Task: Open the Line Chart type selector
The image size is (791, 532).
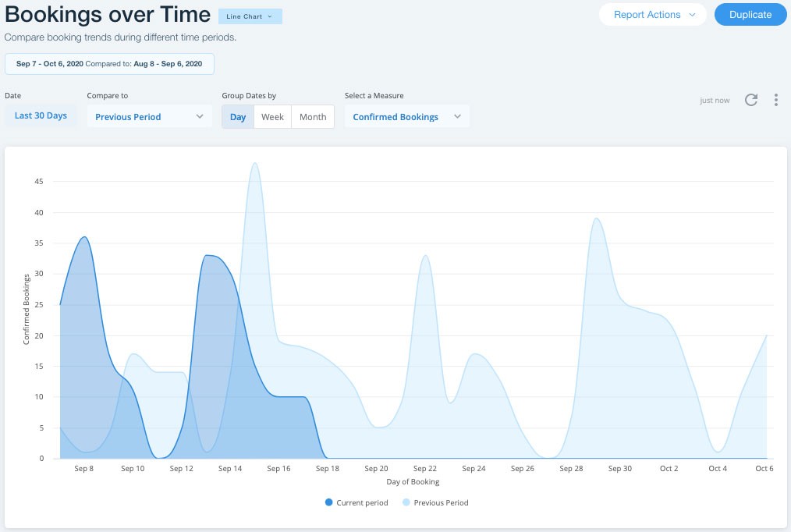Action: (250, 16)
